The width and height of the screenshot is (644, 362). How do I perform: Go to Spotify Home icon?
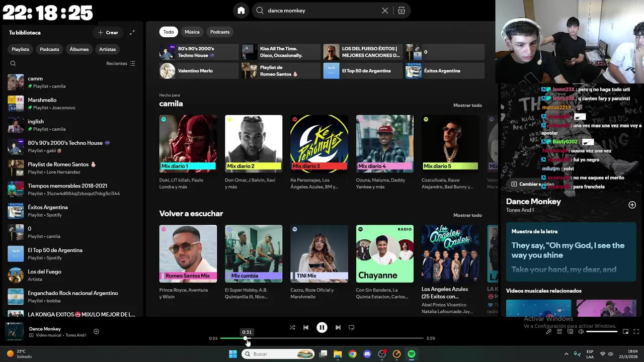pos(241,11)
